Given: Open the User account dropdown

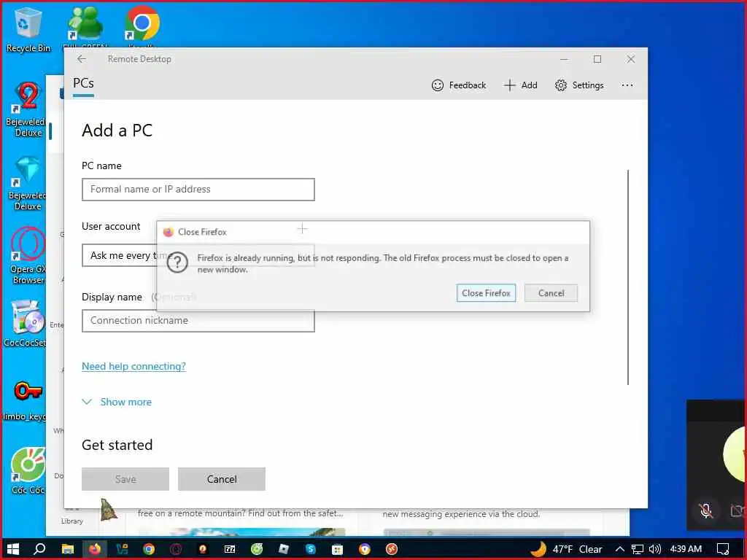Looking at the screenshot, I should (x=119, y=255).
